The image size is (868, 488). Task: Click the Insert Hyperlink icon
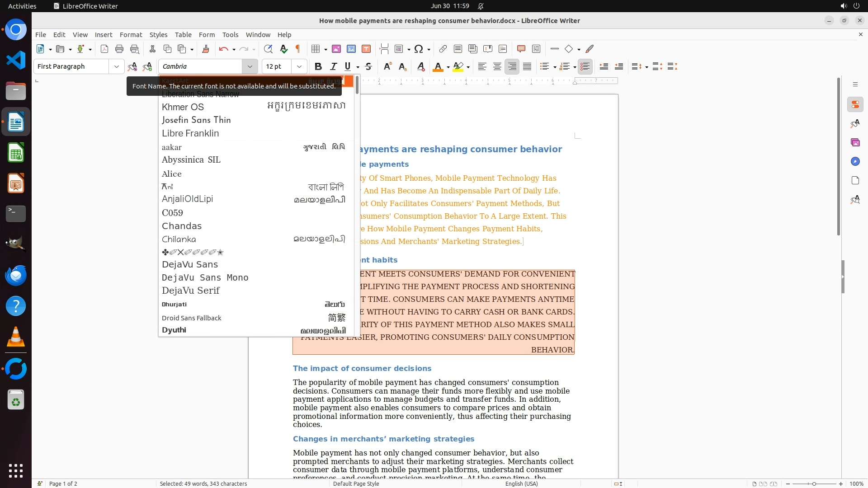443,49
